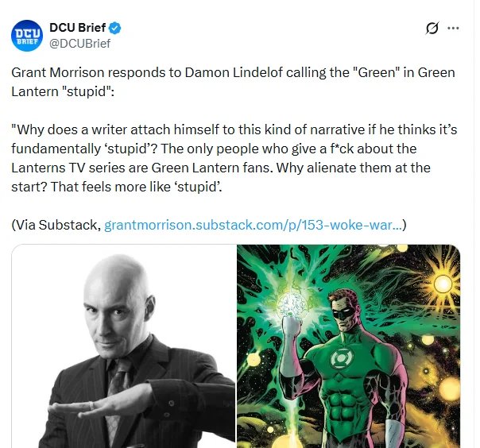The width and height of the screenshot is (480, 448).
Task: View the Green Lantern comic artwork
Action: [x=349, y=346]
